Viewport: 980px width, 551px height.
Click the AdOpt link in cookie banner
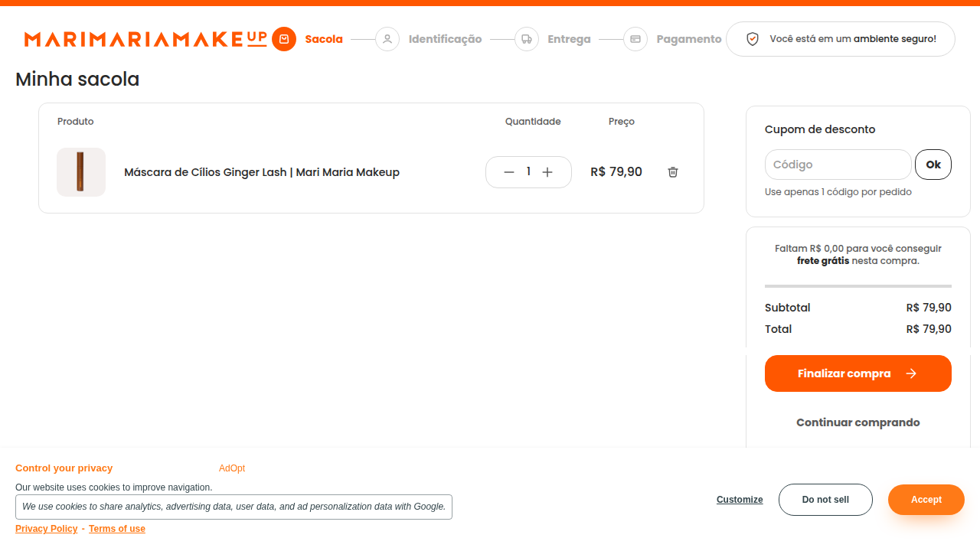(232, 468)
